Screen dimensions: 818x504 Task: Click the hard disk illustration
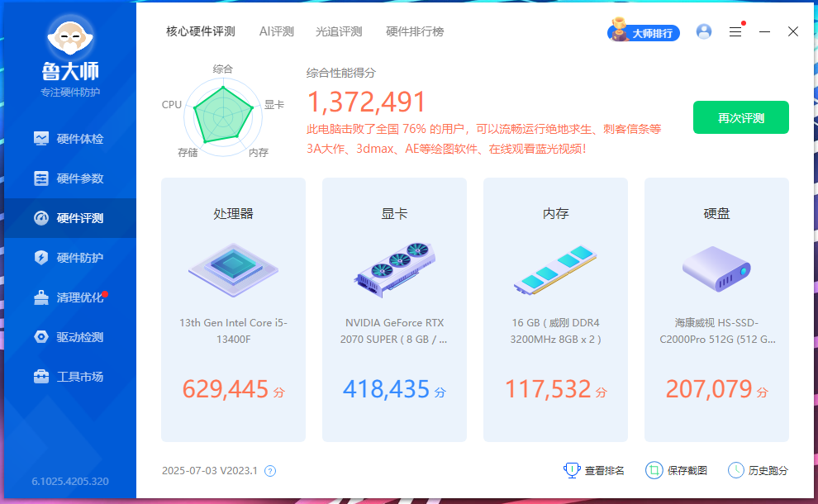click(716, 269)
